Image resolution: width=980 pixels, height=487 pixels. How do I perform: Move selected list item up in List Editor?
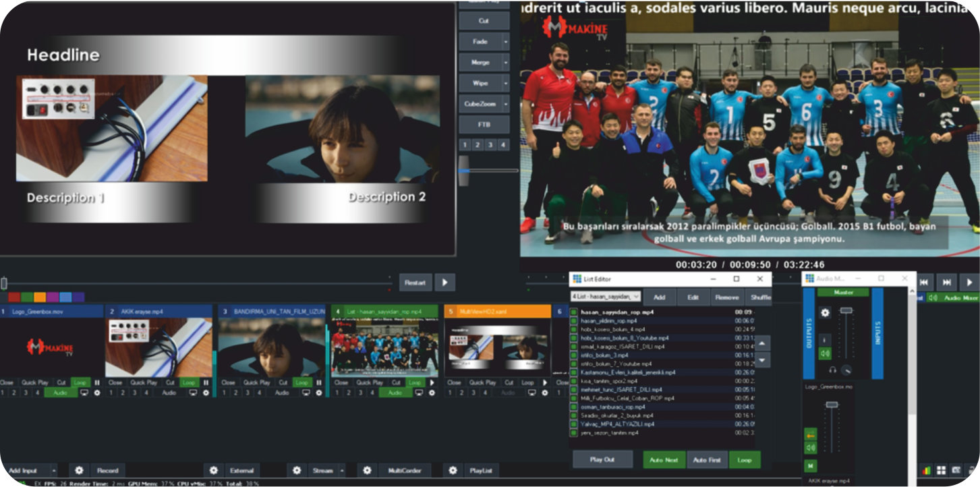[x=762, y=344]
